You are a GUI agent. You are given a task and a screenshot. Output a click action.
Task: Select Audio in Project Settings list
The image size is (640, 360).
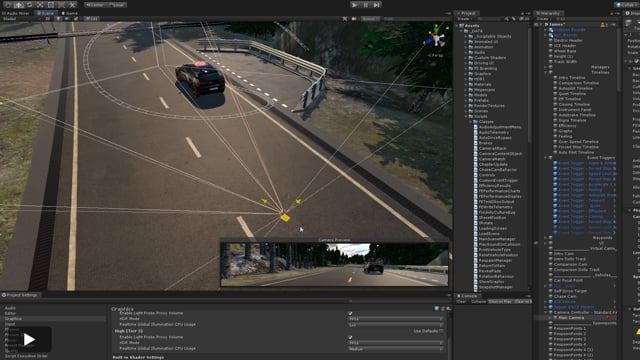pyautogui.click(x=10, y=308)
